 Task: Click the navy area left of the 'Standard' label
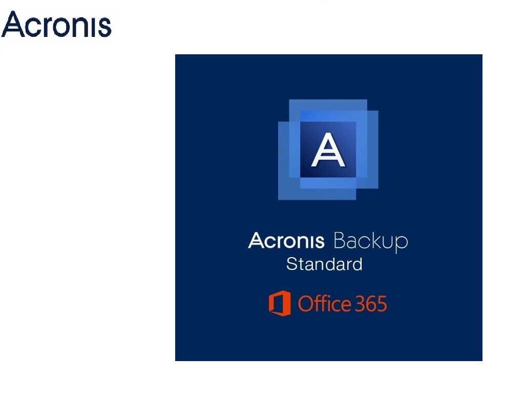tap(230, 264)
